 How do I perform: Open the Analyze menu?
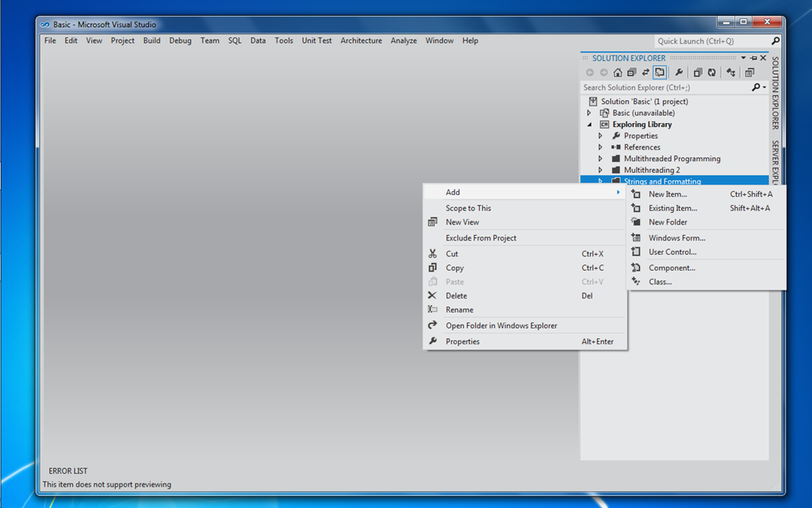[x=404, y=40]
